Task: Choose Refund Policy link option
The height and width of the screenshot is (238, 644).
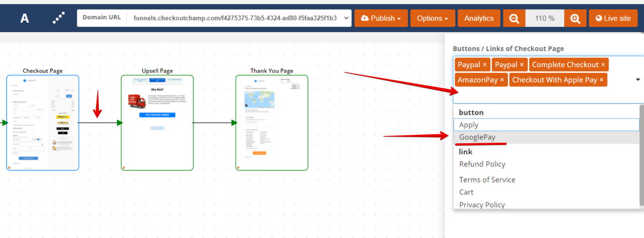Action: point(482,164)
